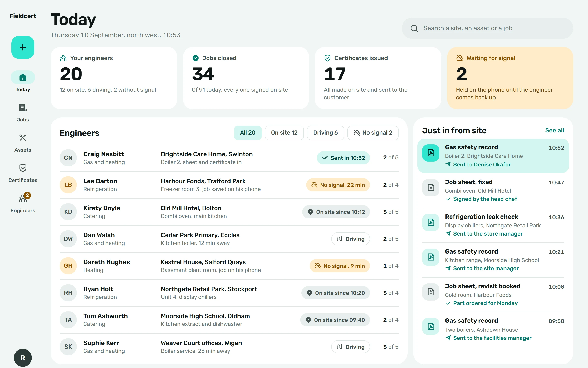The height and width of the screenshot is (368, 588).
Task: Click the Certificates issued shield icon
Action: (x=327, y=58)
